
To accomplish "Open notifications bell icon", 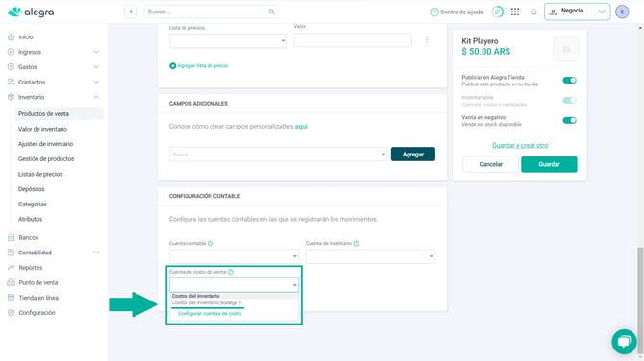I will [533, 12].
